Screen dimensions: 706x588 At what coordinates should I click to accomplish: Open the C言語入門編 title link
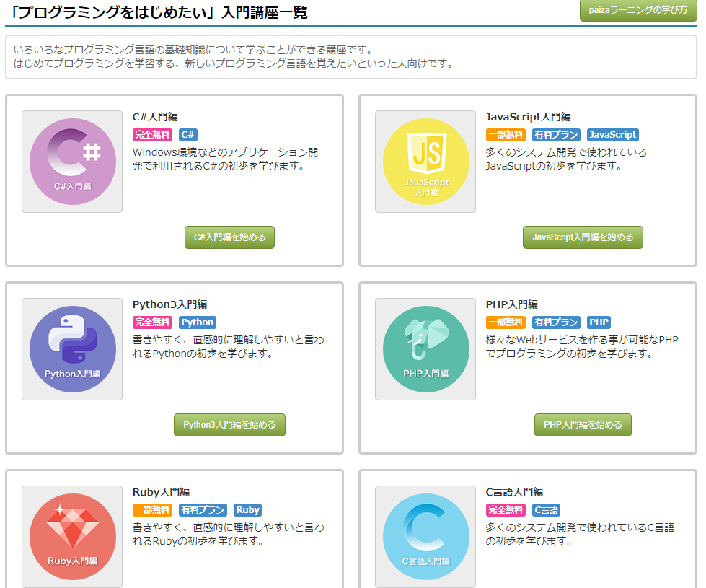[x=514, y=492]
